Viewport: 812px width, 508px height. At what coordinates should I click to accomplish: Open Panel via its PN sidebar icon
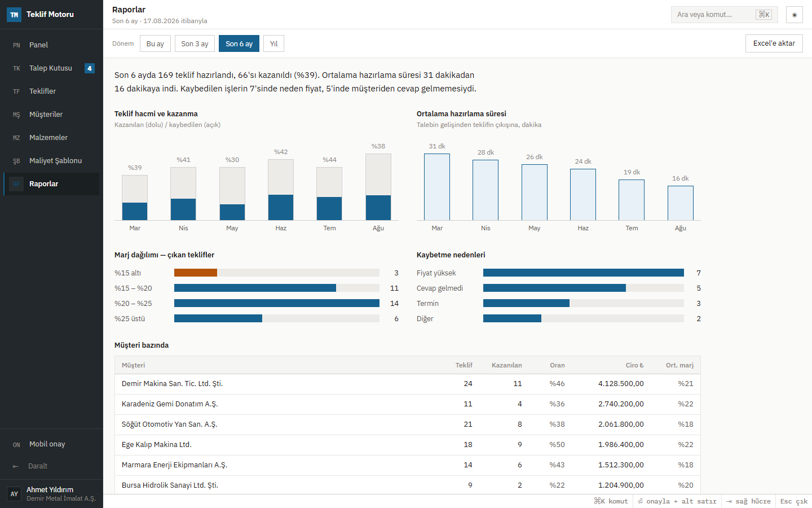(x=16, y=45)
